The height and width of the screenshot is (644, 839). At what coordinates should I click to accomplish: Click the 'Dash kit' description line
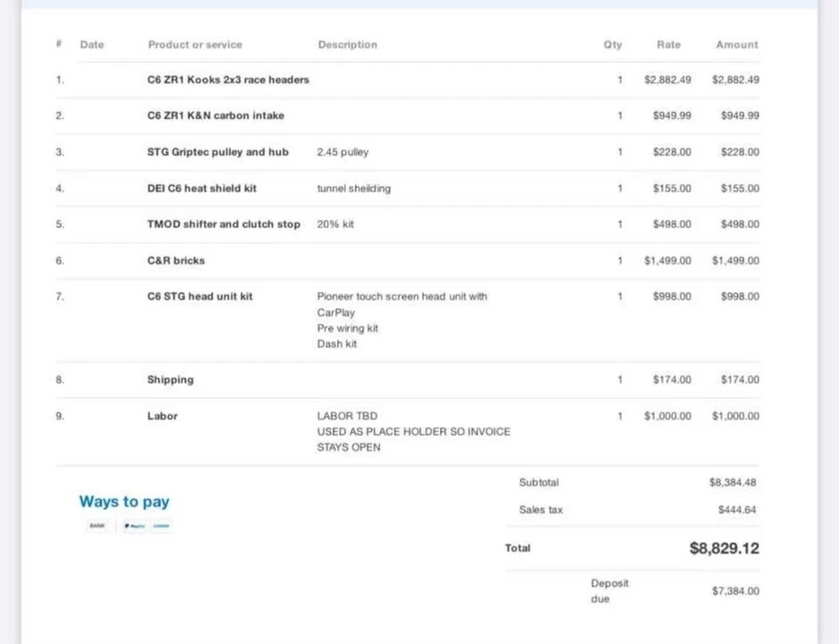336,344
